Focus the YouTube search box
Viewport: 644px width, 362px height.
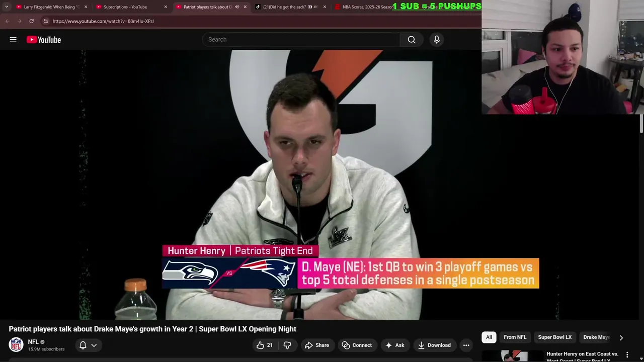tap(301, 40)
